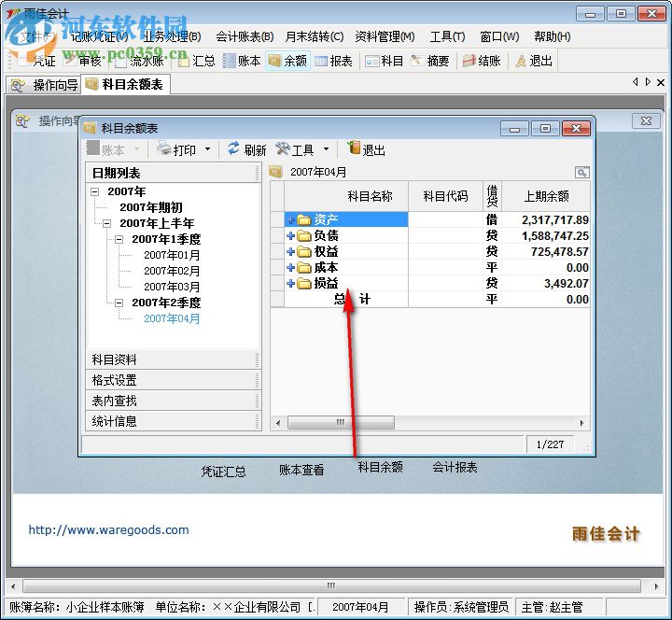Open the 工具 dropdown arrow in 科目余额表
The height and width of the screenshot is (620, 672).
tap(326, 149)
